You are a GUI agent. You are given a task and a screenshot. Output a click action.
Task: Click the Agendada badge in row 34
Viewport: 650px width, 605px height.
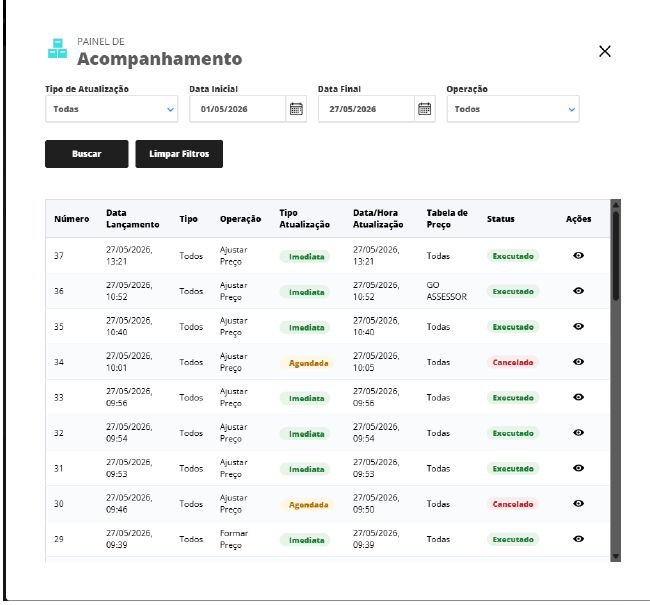click(307, 363)
